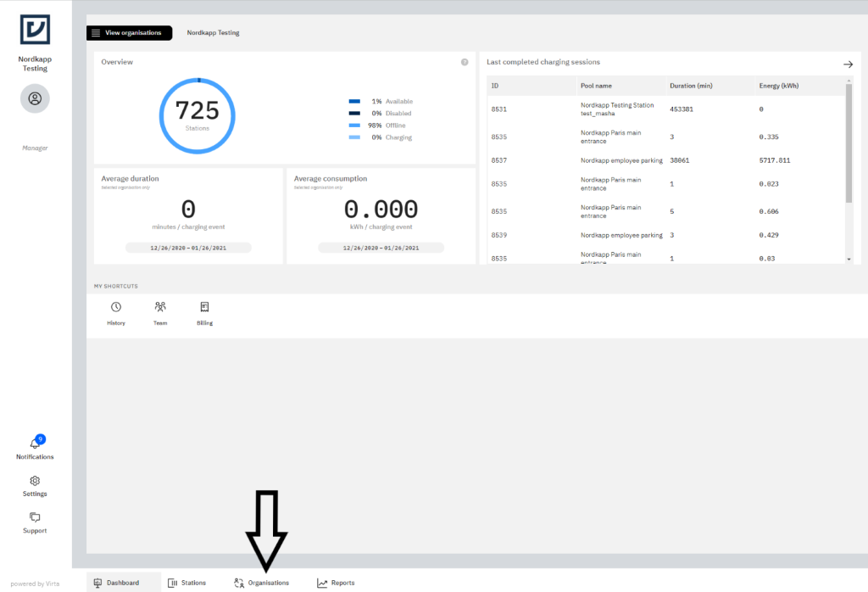
Task: Click the Reports chart icon
Action: [x=321, y=583]
